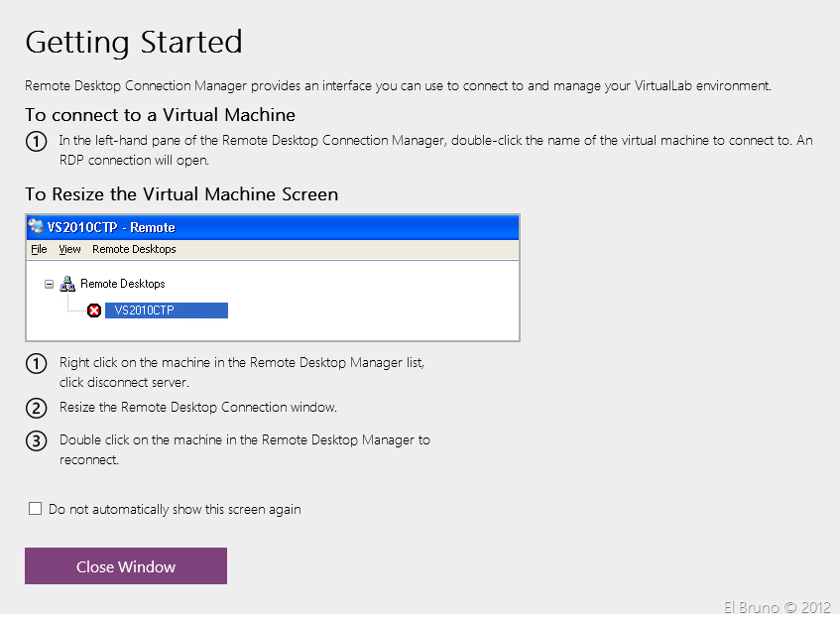Enable 'Do not automatically show this screen again'
Image resolution: width=840 pixels, height=619 pixels.
pos(36,509)
